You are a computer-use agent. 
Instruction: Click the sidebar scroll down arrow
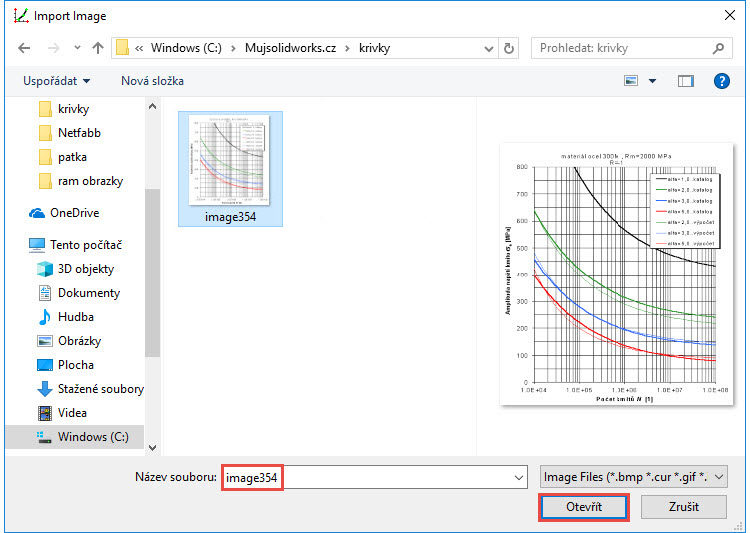coord(153,448)
